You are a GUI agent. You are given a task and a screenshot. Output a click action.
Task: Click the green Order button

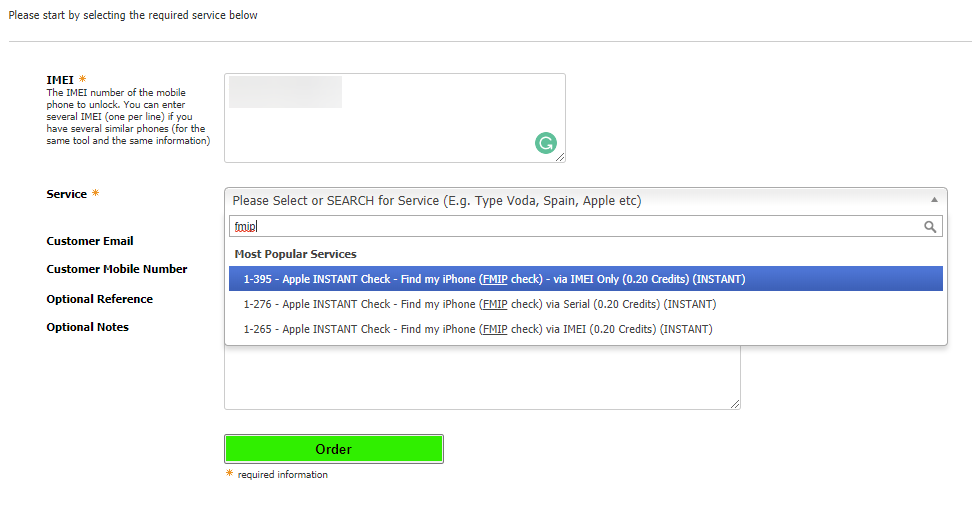coord(334,449)
